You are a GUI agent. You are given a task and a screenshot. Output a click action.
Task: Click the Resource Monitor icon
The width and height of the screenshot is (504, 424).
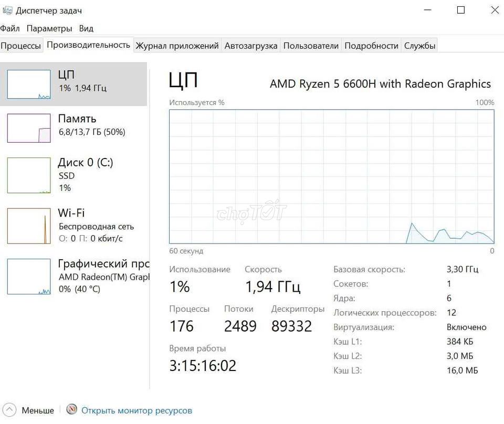click(x=72, y=409)
